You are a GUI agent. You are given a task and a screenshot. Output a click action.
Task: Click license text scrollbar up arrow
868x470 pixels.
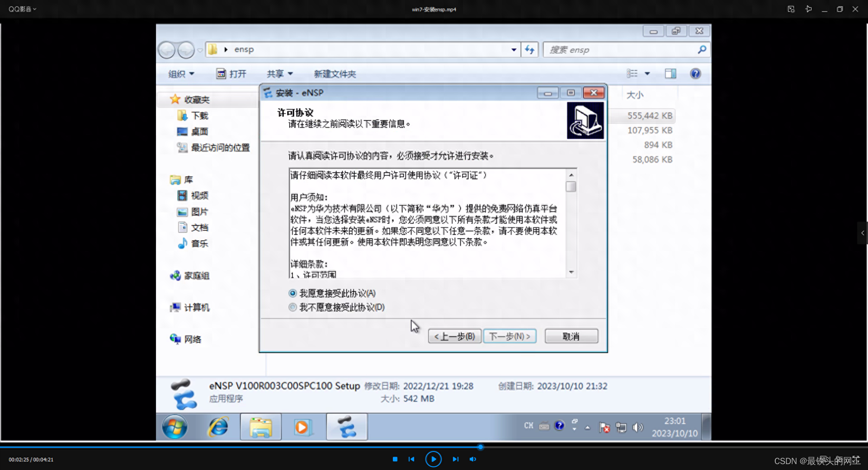coord(571,175)
